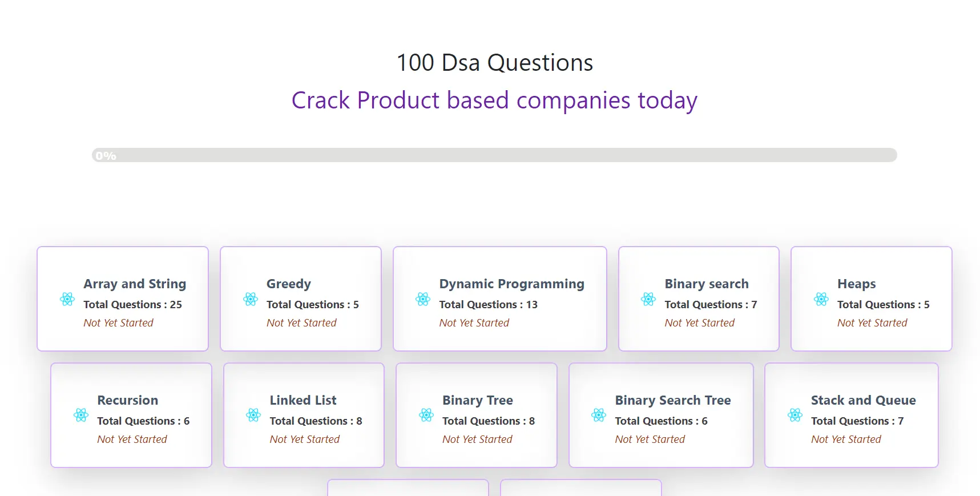This screenshot has height=496, width=980.
Task: Click the Heaps card's atom icon
Action: [x=822, y=299]
